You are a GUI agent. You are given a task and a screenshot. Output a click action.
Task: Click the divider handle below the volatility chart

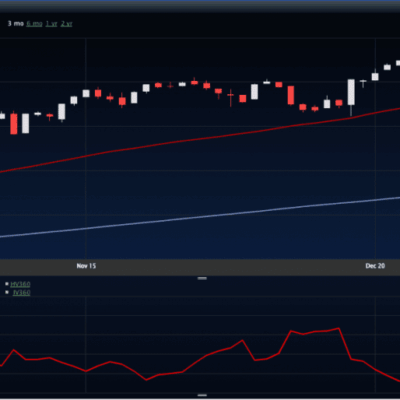(202, 395)
